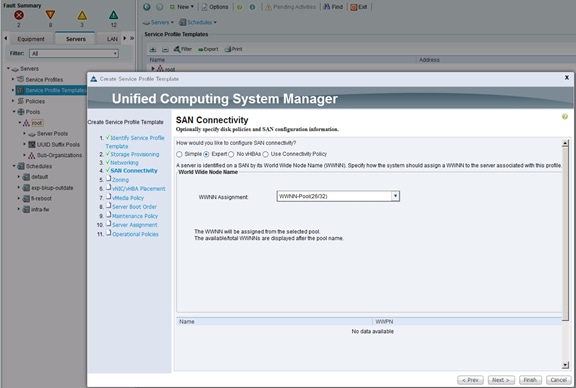
Task: Collapse the Pools tree node
Action: click(x=14, y=111)
